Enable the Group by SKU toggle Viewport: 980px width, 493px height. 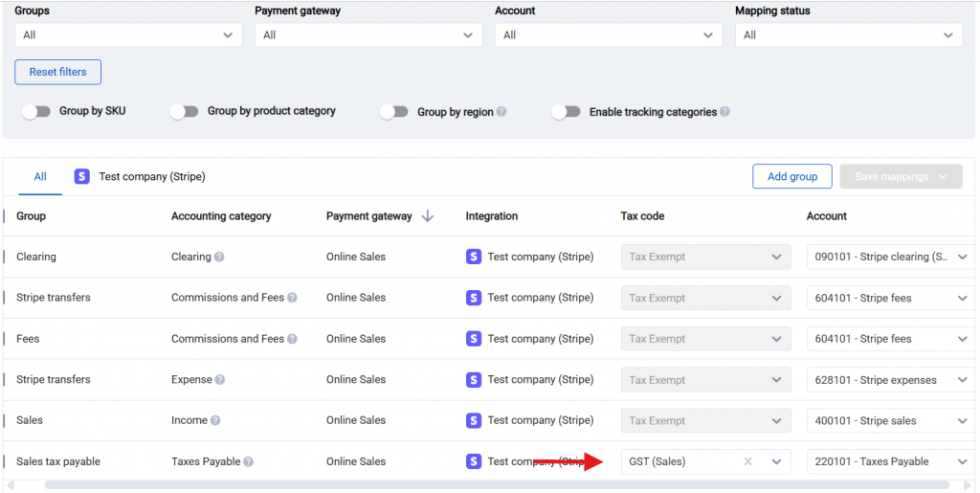point(36,112)
